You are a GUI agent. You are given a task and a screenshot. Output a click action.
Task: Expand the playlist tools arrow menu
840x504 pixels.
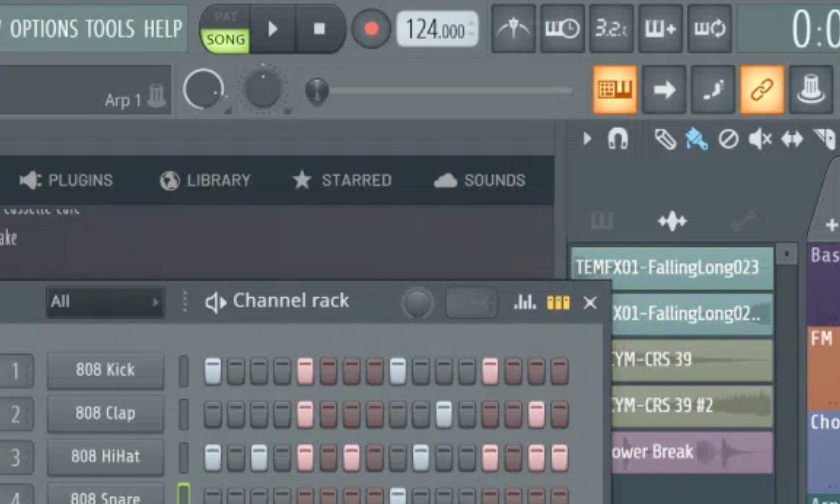point(587,139)
